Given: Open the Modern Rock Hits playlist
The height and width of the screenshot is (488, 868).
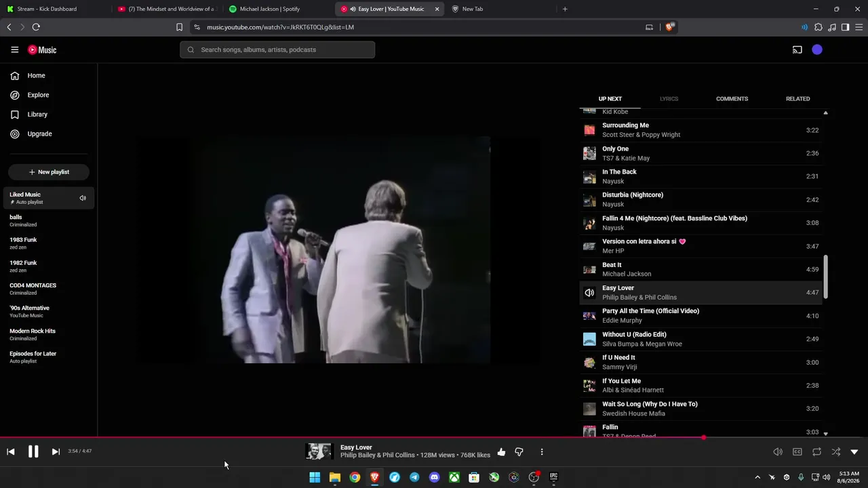Looking at the screenshot, I should (49, 334).
